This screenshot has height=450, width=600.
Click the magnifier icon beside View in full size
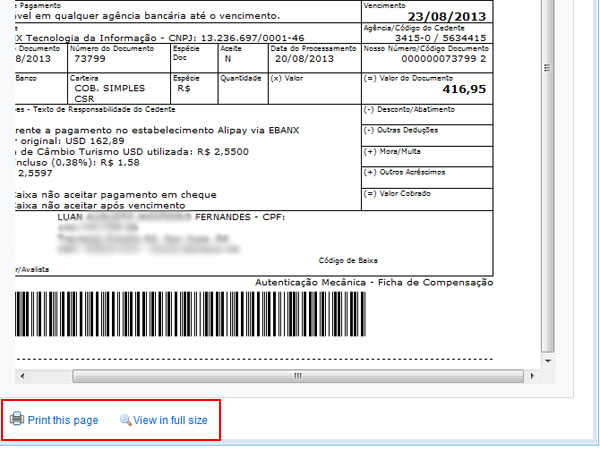(x=126, y=420)
